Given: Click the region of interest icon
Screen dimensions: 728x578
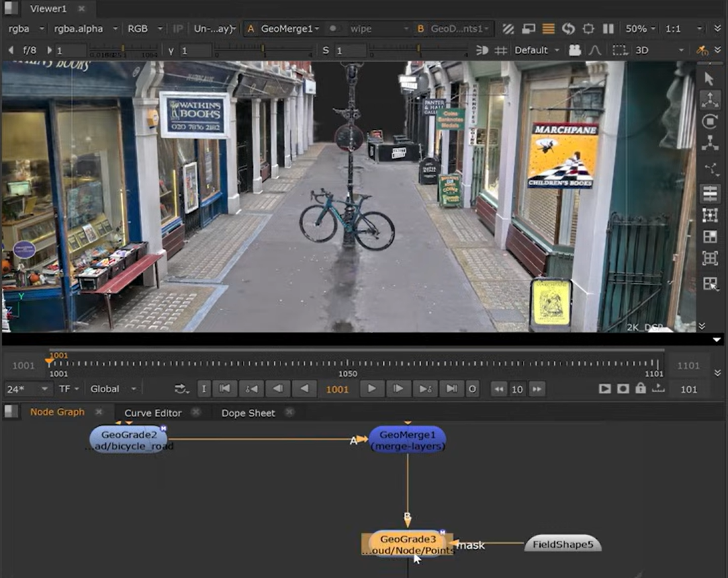Looking at the screenshot, I should [588, 29].
